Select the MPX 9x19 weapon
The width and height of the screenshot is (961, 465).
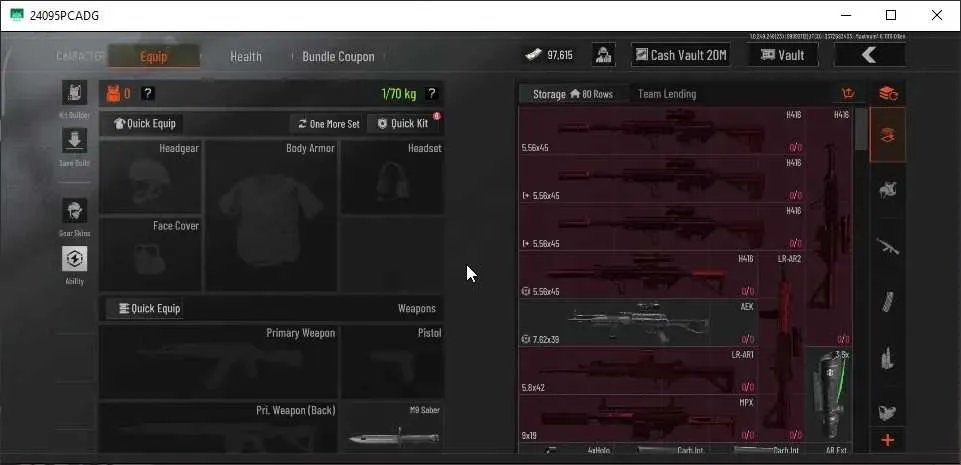tap(638, 418)
